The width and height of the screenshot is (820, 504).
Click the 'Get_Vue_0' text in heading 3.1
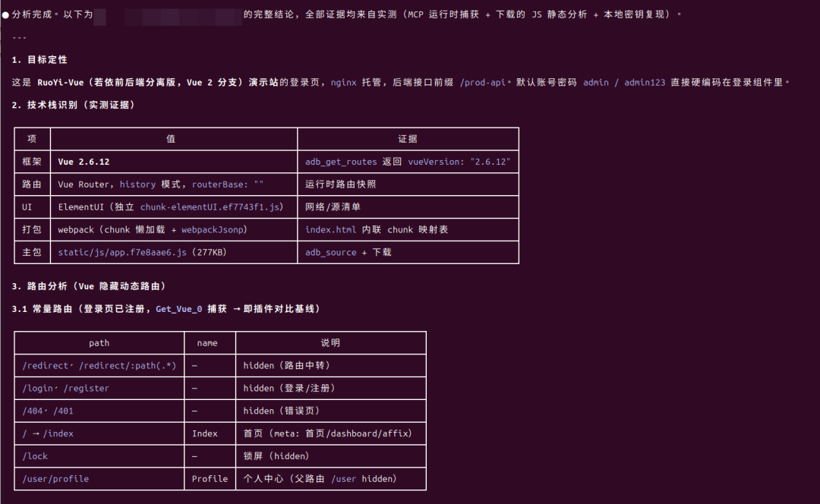pyautogui.click(x=179, y=309)
